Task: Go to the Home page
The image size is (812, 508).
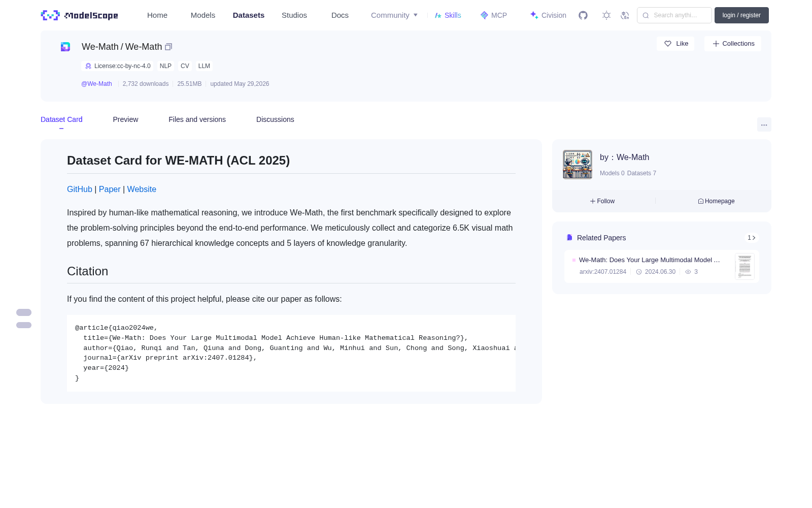Action: point(157,15)
